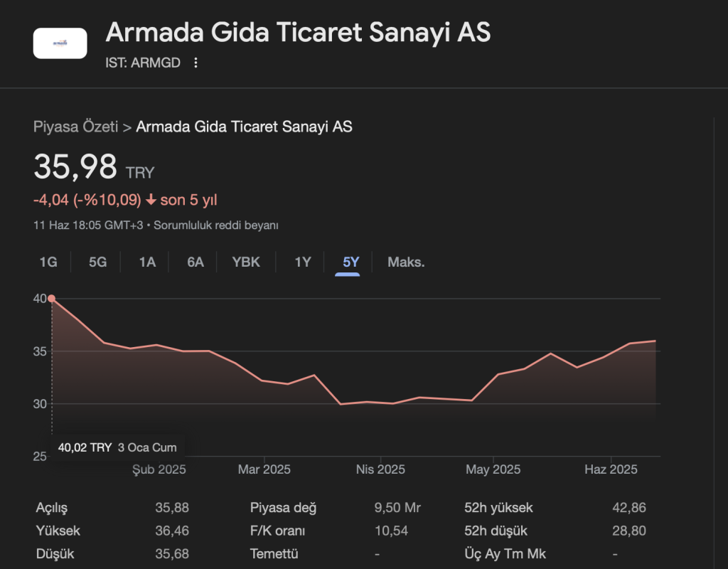Click the red down arrow price-change icon
This screenshot has width=728, height=569.
click(151, 201)
